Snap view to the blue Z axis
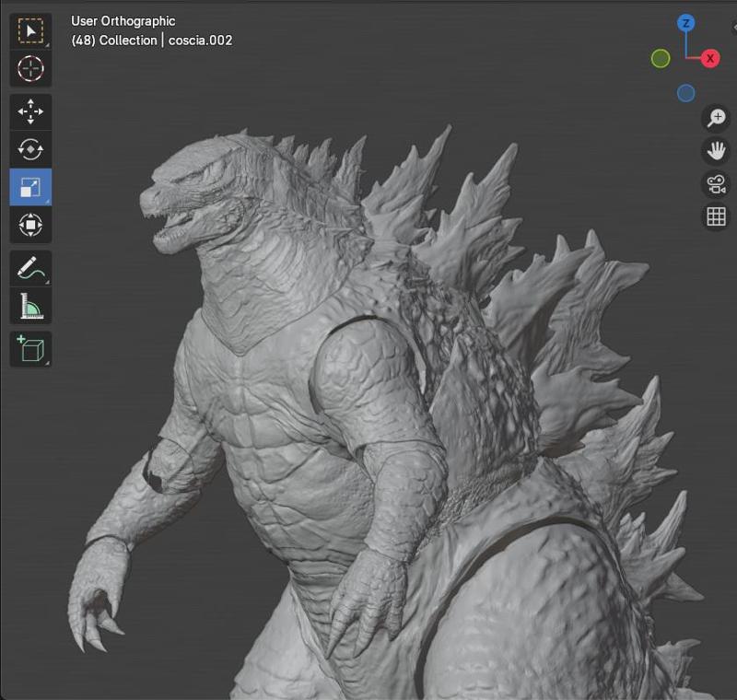Image resolution: width=737 pixels, height=700 pixels. click(x=685, y=23)
